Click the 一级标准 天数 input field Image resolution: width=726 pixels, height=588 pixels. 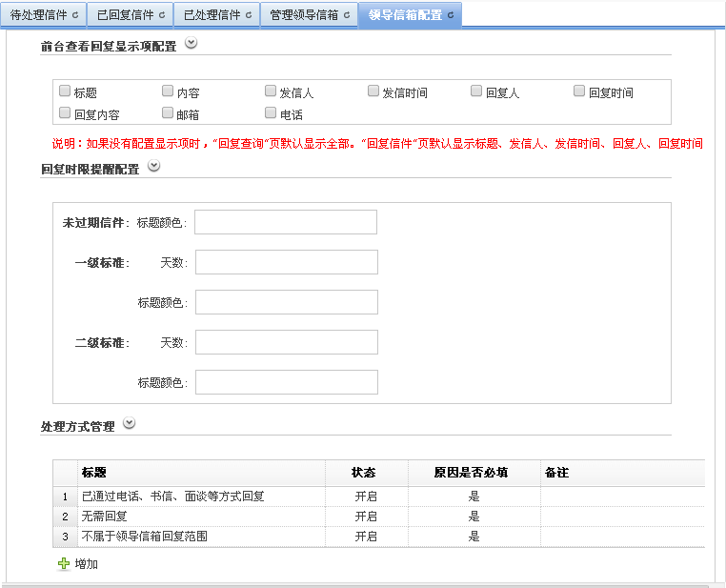(286, 262)
